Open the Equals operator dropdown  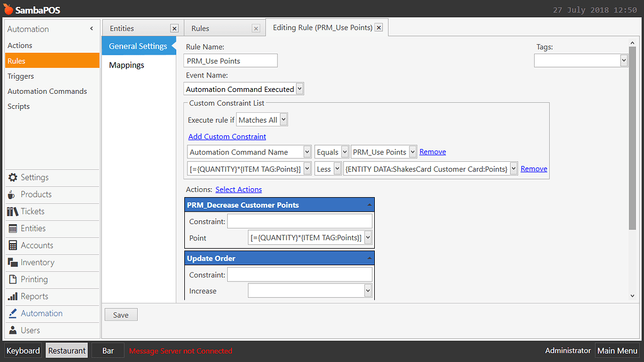click(344, 152)
